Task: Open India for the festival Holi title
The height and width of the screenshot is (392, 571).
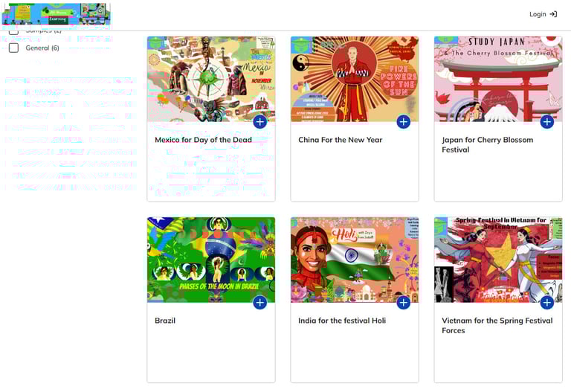Action: [x=342, y=321]
